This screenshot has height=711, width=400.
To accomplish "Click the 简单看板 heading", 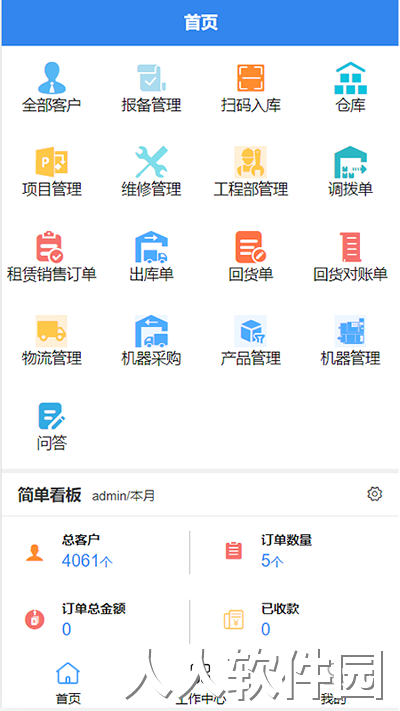I will 49,495.
